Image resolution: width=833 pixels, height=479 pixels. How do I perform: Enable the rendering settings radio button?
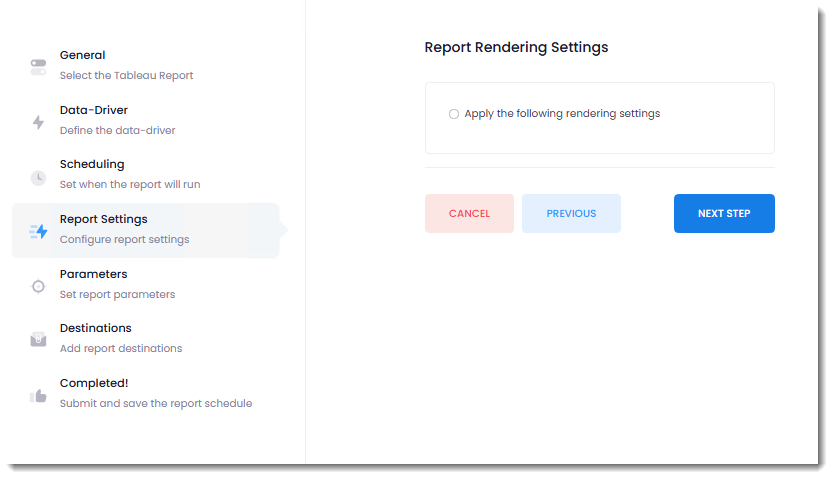(454, 114)
